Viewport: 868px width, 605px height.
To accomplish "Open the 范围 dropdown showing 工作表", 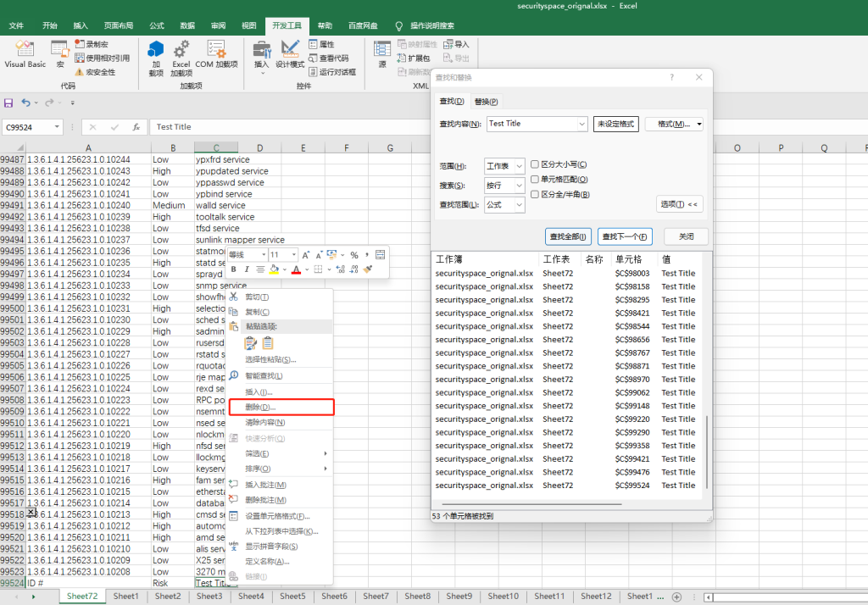I will (504, 166).
